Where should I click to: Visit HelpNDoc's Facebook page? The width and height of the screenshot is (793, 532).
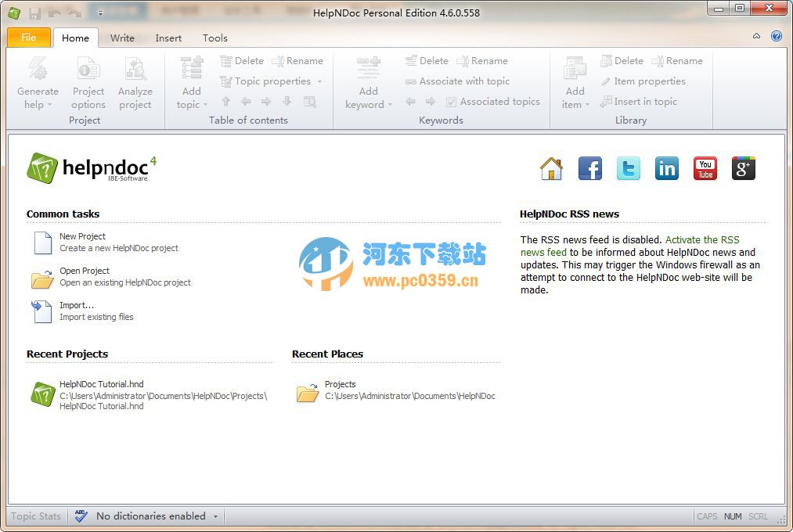[x=589, y=167]
